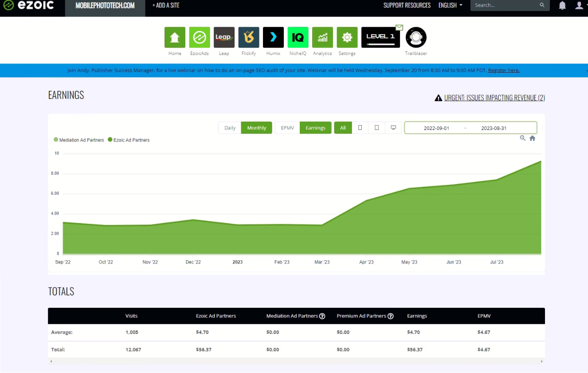The image size is (588, 373).
Task: Open the English language dropdown
Action: [x=450, y=5]
